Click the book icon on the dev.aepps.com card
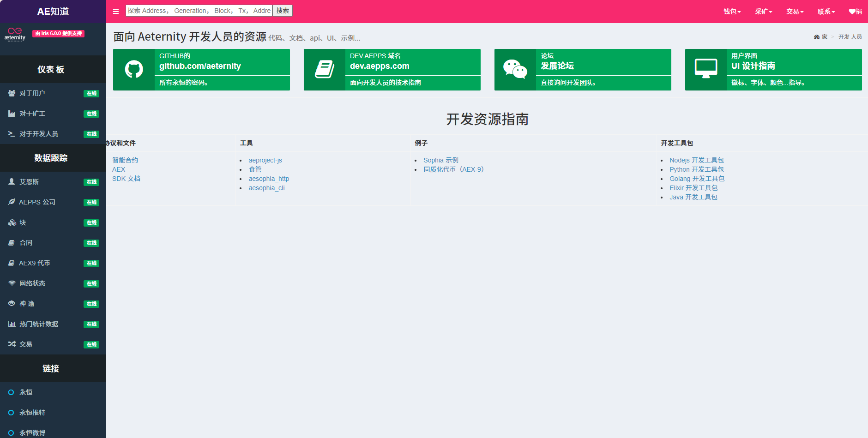The image size is (868, 438). [325, 69]
